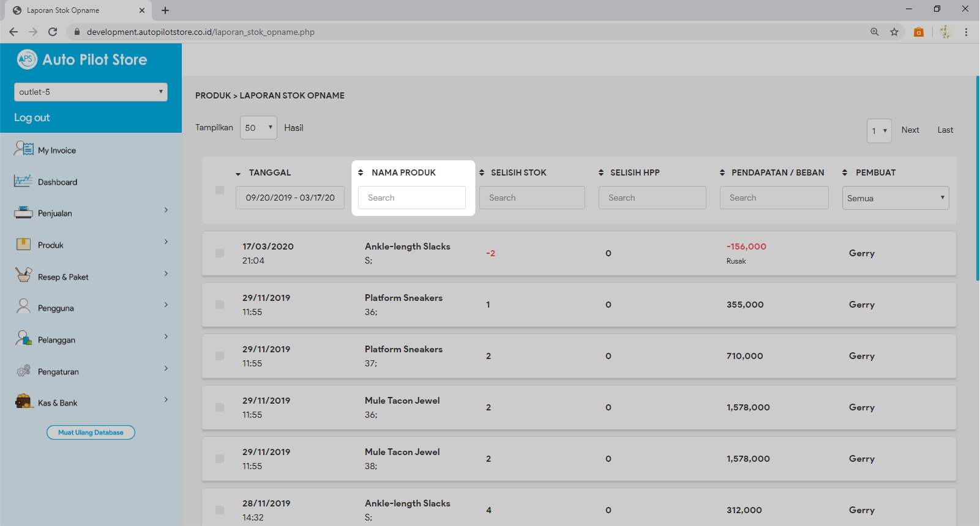Open the outlet-5 dropdown selector
Viewport: 980px width, 526px height.
coord(91,92)
